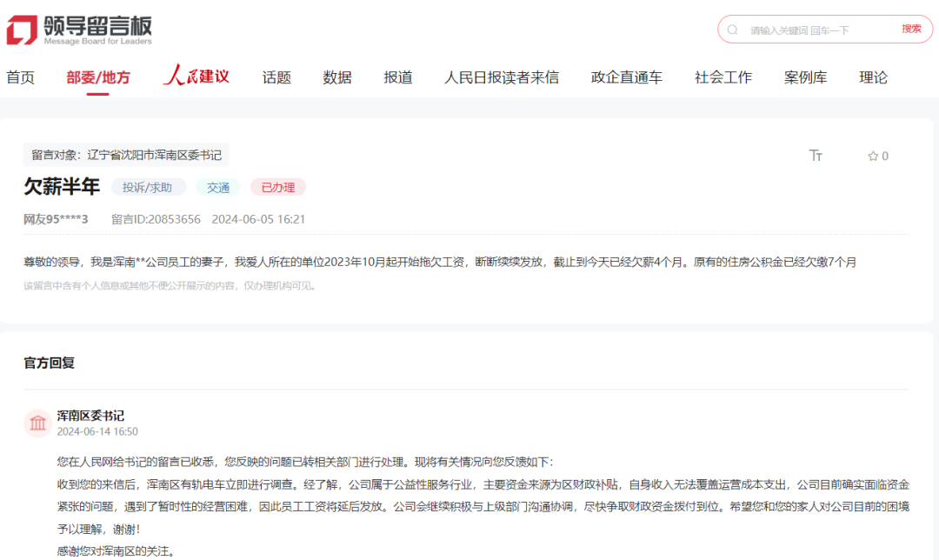Select the 部委/地方 tab

click(98, 77)
